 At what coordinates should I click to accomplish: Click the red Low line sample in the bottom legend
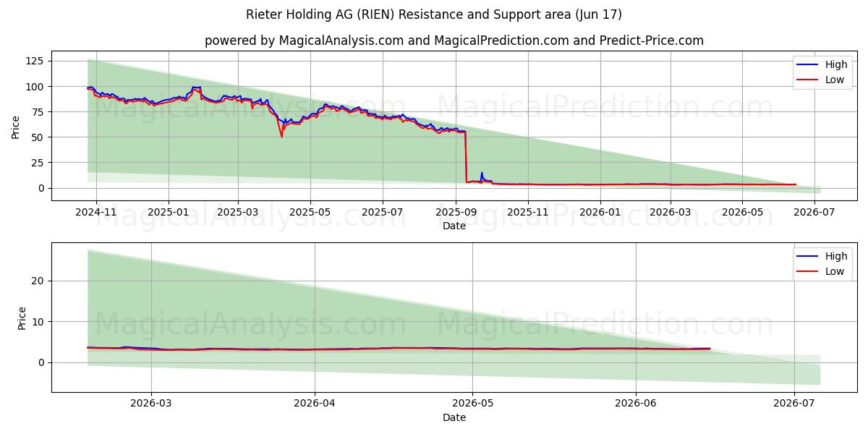coord(809,272)
